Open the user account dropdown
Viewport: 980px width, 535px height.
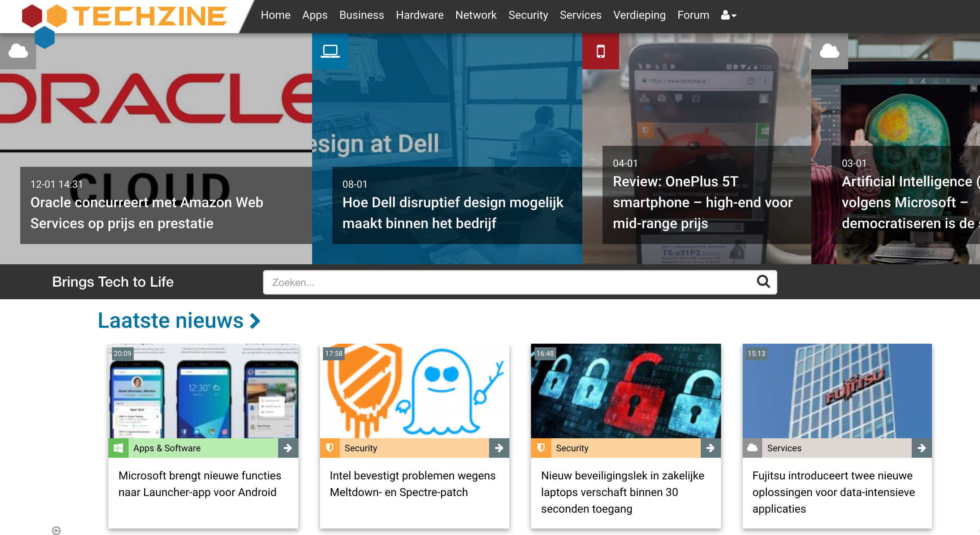(x=729, y=15)
